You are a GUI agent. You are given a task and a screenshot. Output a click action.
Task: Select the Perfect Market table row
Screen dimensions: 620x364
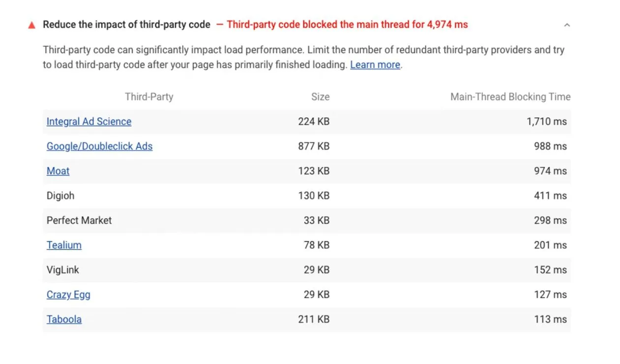(x=307, y=221)
